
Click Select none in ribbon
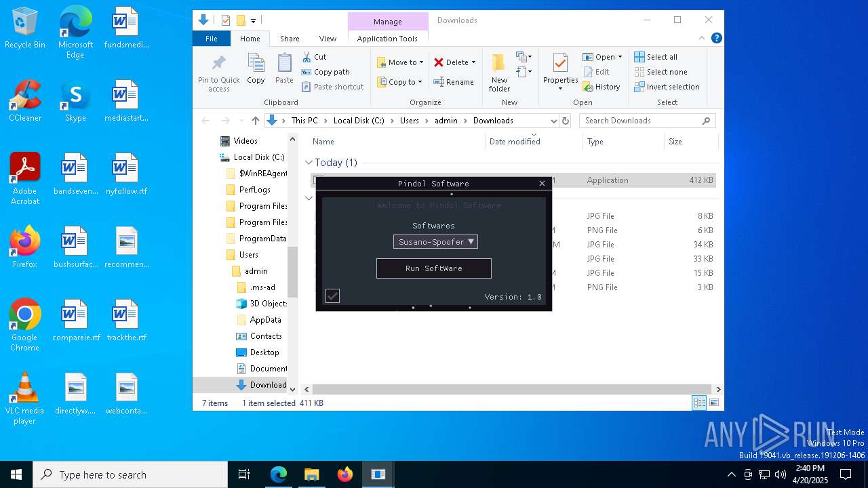[x=661, y=72]
